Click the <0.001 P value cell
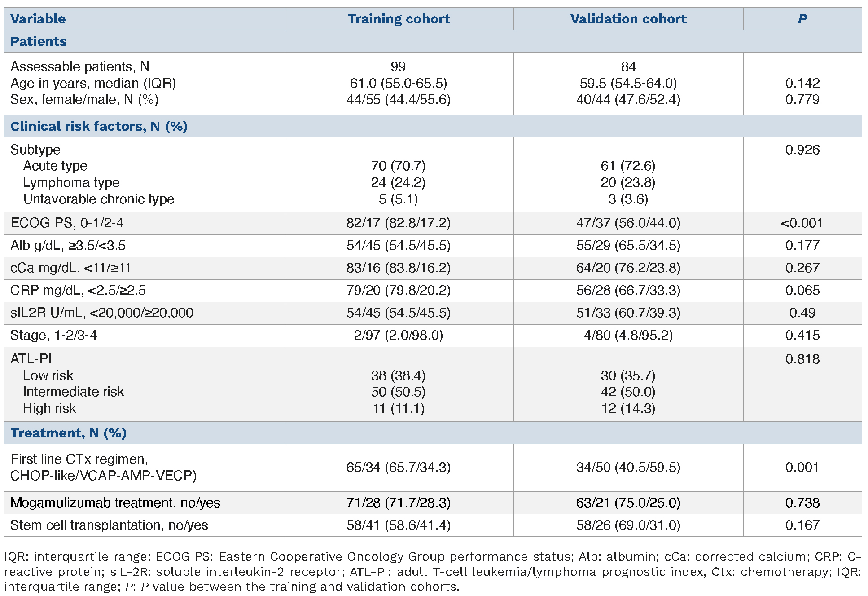868x596 pixels. (802, 223)
